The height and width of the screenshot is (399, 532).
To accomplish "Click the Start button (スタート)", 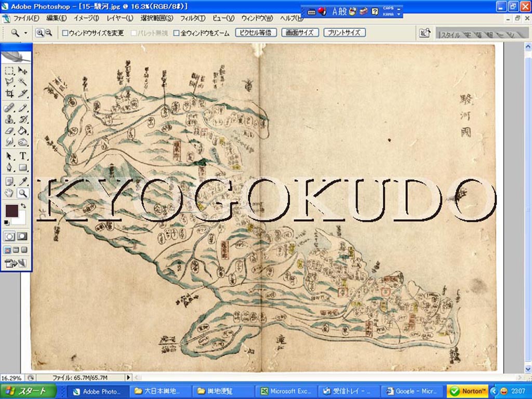I will 28,391.
